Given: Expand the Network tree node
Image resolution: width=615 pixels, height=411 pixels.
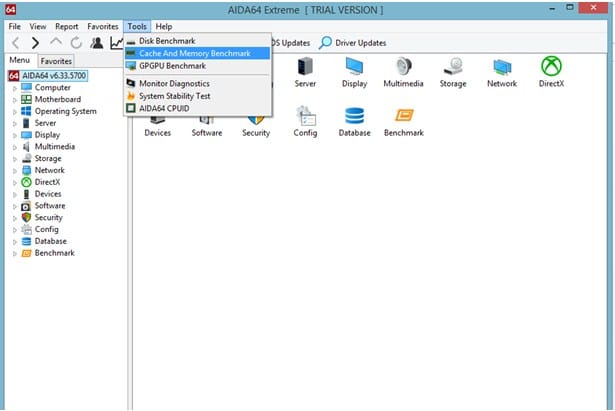Looking at the screenshot, I should (15, 171).
